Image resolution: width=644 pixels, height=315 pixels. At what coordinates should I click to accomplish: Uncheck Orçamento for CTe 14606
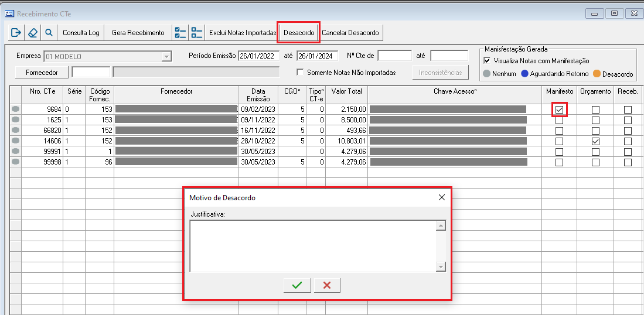pos(595,141)
